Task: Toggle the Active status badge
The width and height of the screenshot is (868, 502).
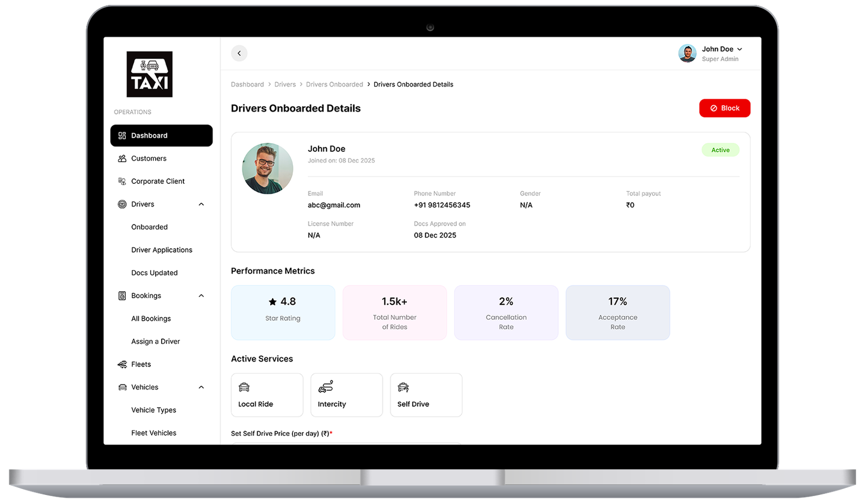Action: click(x=720, y=150)
